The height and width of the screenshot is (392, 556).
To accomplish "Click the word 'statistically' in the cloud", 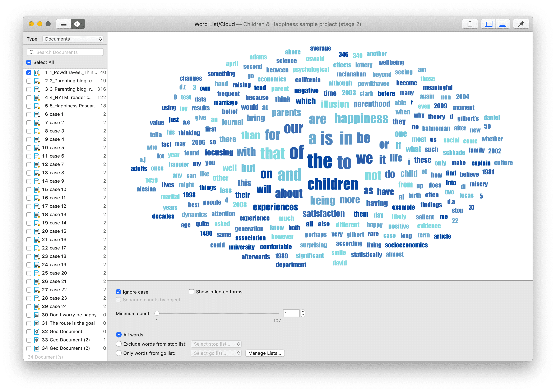I will pos(366,255).
